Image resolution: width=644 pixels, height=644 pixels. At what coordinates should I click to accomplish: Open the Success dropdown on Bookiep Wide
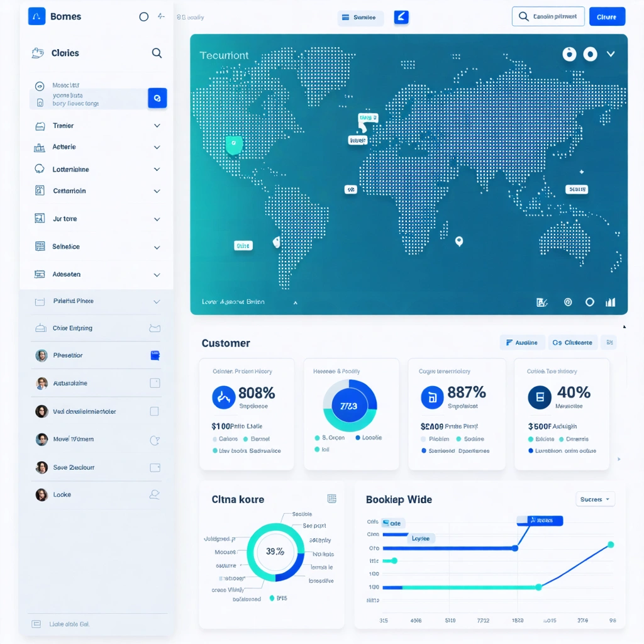[595, 499]
